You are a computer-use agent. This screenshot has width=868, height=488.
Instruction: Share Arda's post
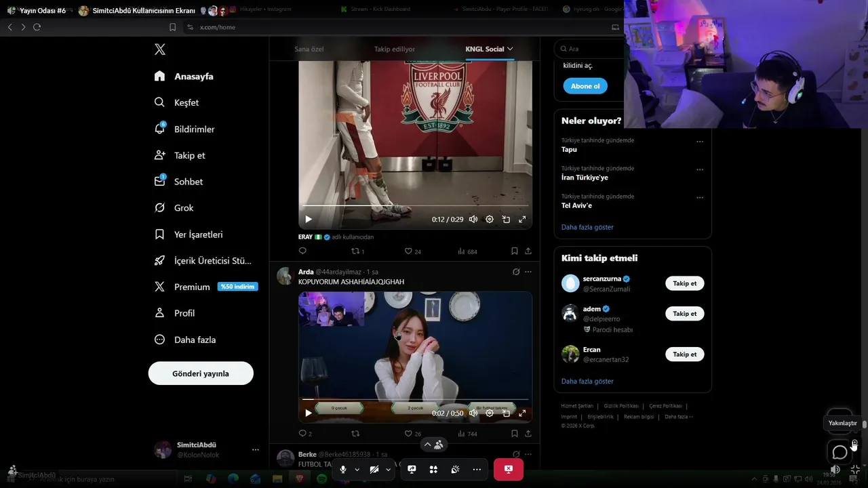tap(528, 434)
